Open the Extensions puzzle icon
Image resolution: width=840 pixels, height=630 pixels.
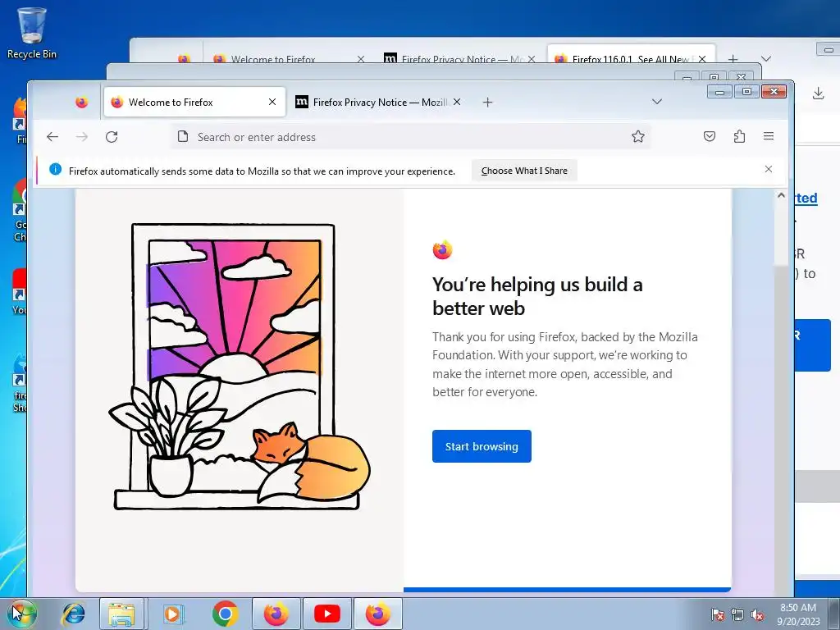[739, 137]
